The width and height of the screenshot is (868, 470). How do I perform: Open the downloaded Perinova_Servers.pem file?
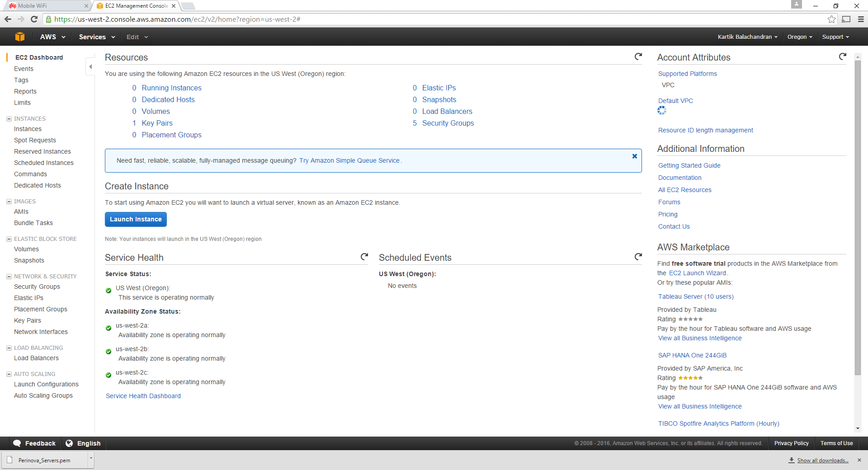point(44,461)
